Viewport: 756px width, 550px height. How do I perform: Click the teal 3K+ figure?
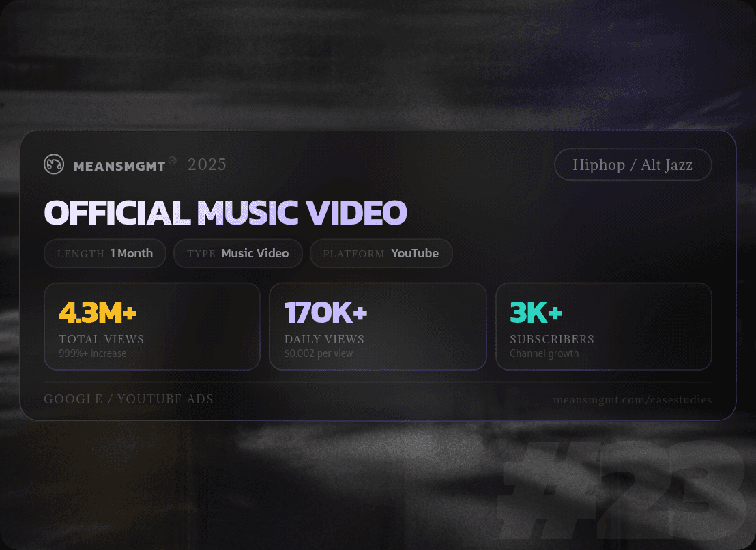pos(536,313)
